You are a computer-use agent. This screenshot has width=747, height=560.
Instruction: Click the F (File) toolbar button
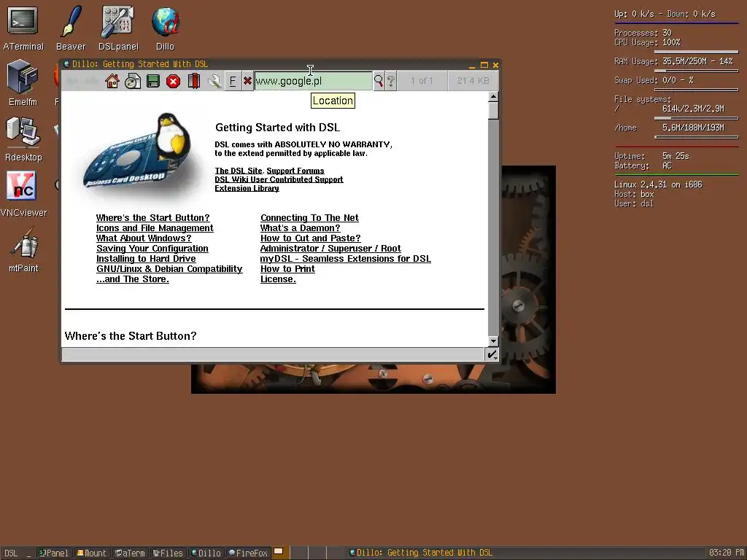(233, 81)
